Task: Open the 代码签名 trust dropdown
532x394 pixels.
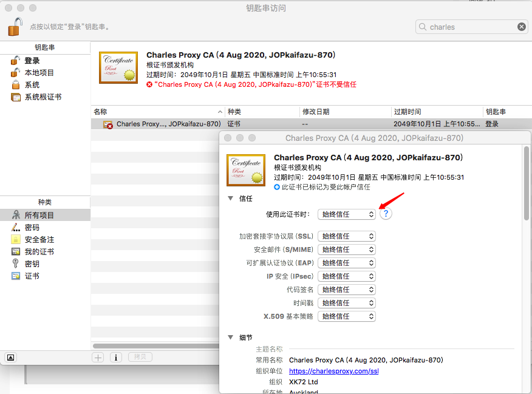Action: coord(347,290)
